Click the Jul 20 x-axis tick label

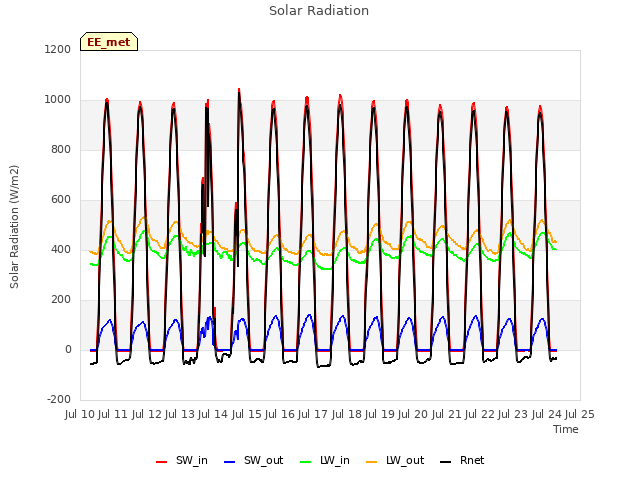click(413, 414)
